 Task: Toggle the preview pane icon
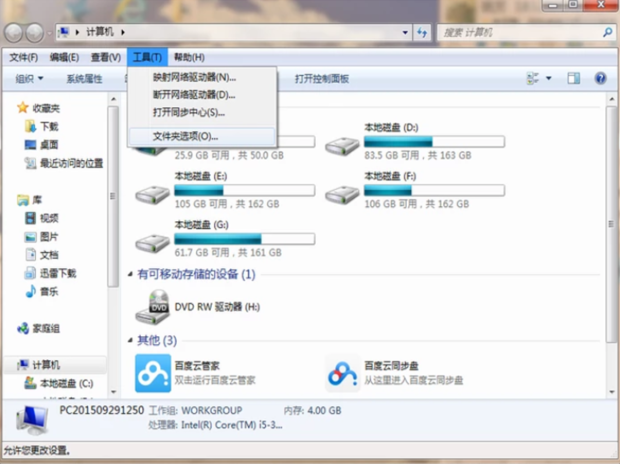tap(573, 78)
